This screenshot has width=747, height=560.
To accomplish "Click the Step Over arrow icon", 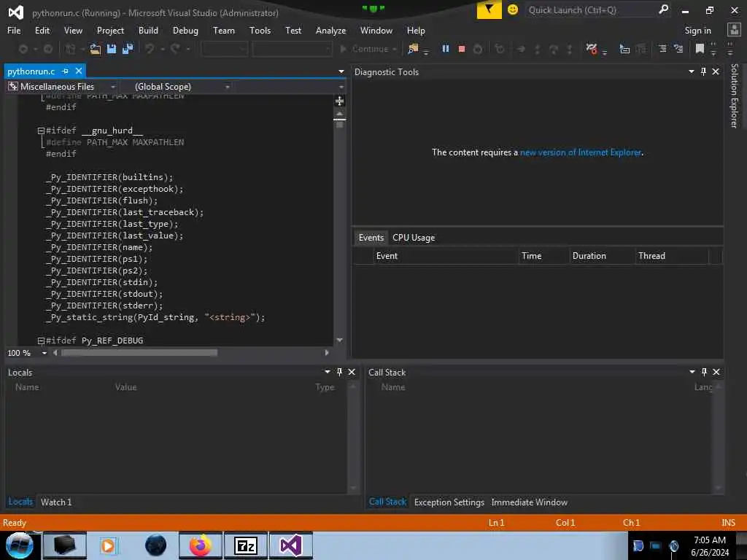I will [554, 49].
